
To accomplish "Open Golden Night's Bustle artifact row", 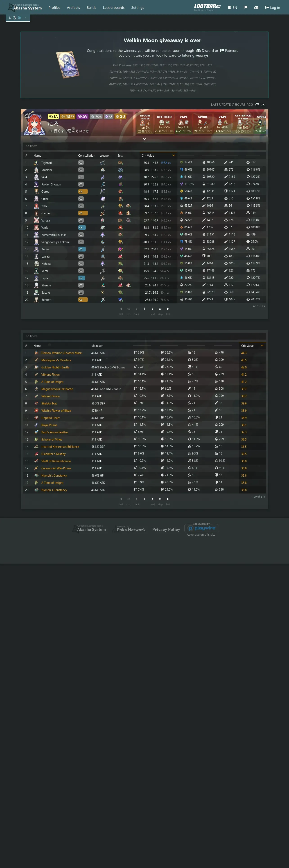I will (144, 367).
